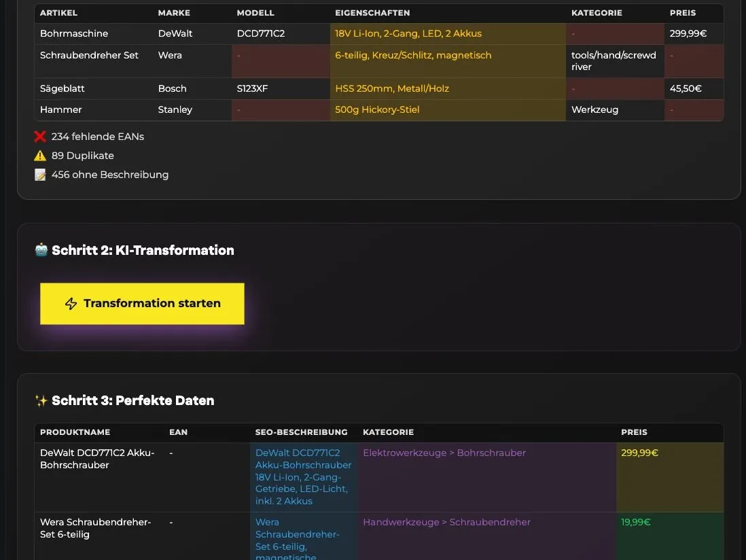
Task: Open the Handwerkzeuge > Schraubendreher category
Action: (446, 522)
